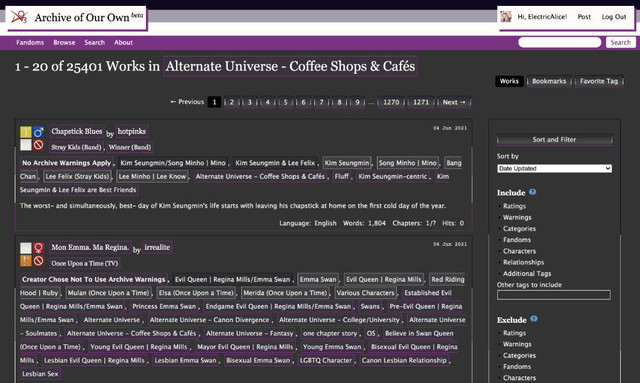Select the Works tab
Screen dimensions: 640x383
(x=509, y=81)
